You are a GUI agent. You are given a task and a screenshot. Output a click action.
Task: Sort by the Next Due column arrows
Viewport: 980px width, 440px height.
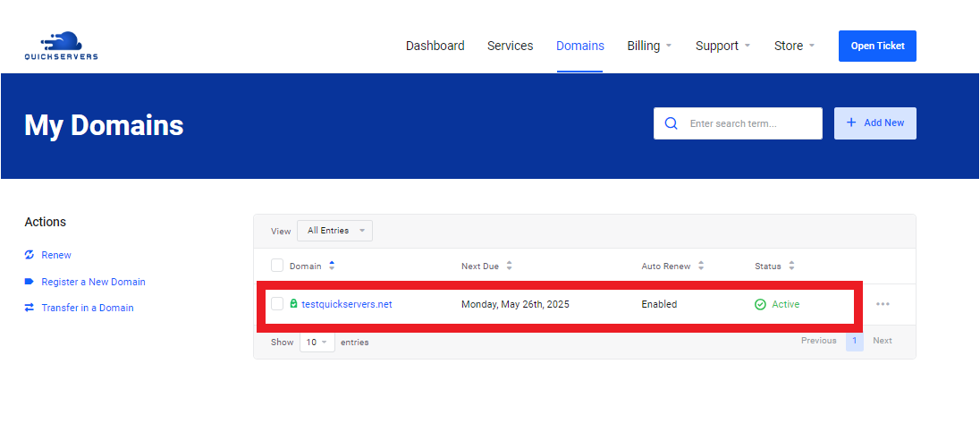click(x=510, y=266)
